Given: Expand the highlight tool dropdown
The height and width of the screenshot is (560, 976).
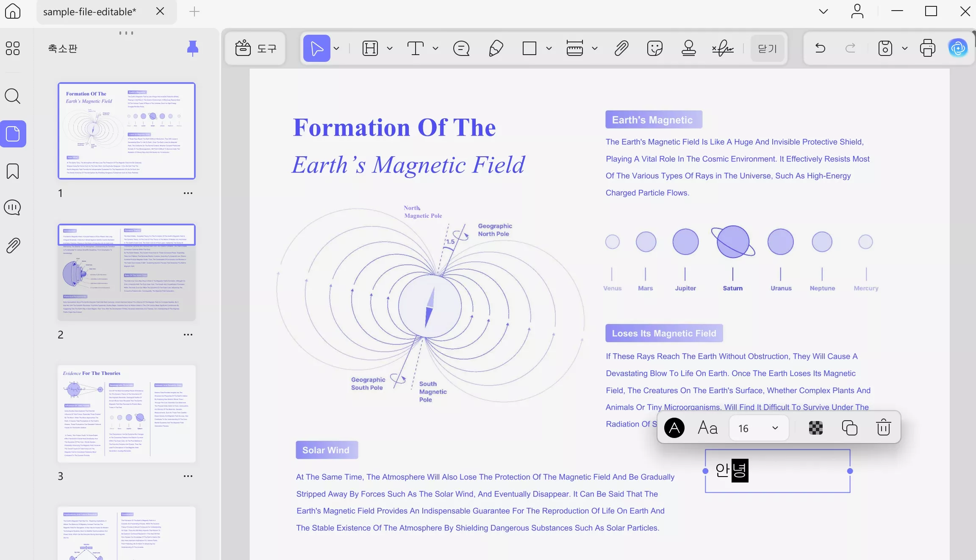Looking at the screenshot, I should (x=390, y=48).
